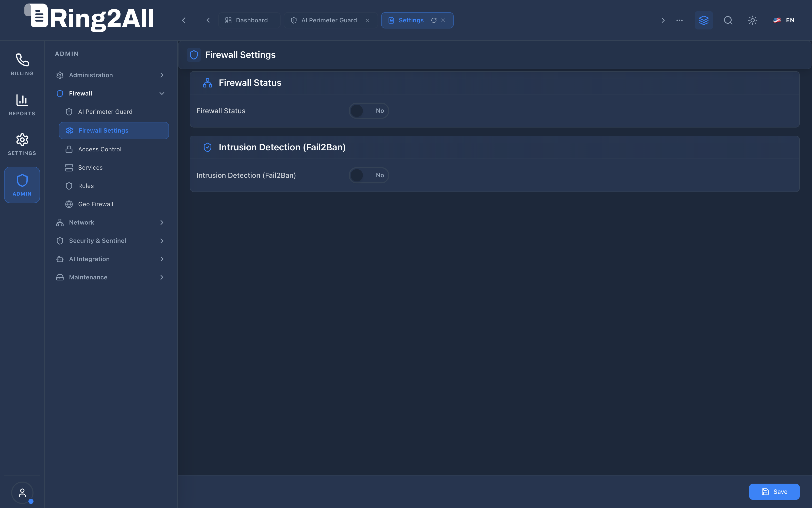812x508 pixels.
Task: Click the Firewall Status section heading
Action: coord(250,83)
